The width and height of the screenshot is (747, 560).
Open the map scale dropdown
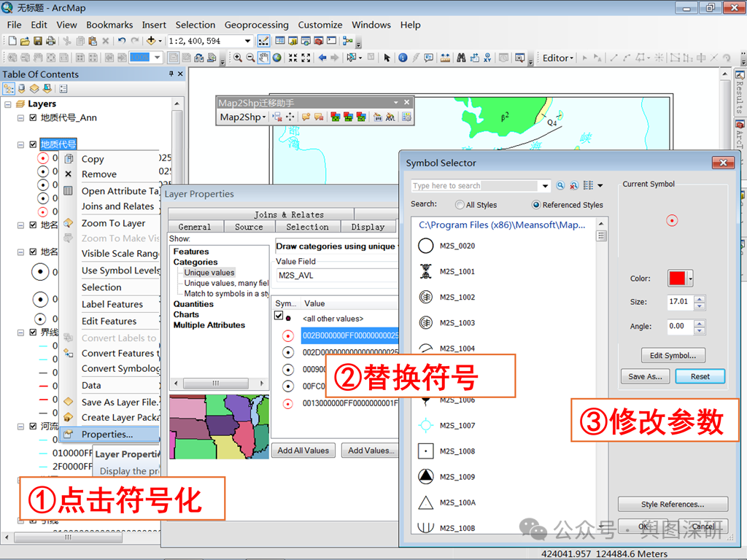click(247, 41)
